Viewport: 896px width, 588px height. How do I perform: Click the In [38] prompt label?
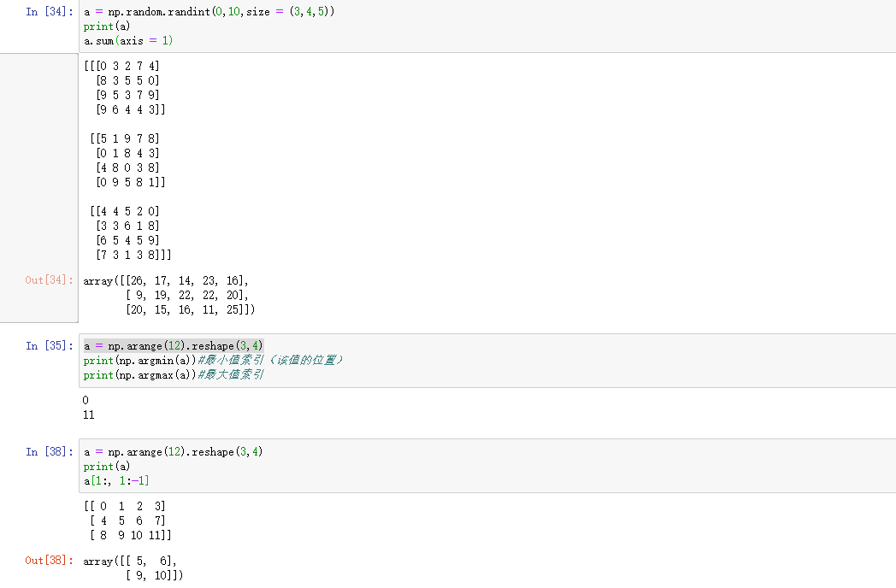(x=50, y=451)
